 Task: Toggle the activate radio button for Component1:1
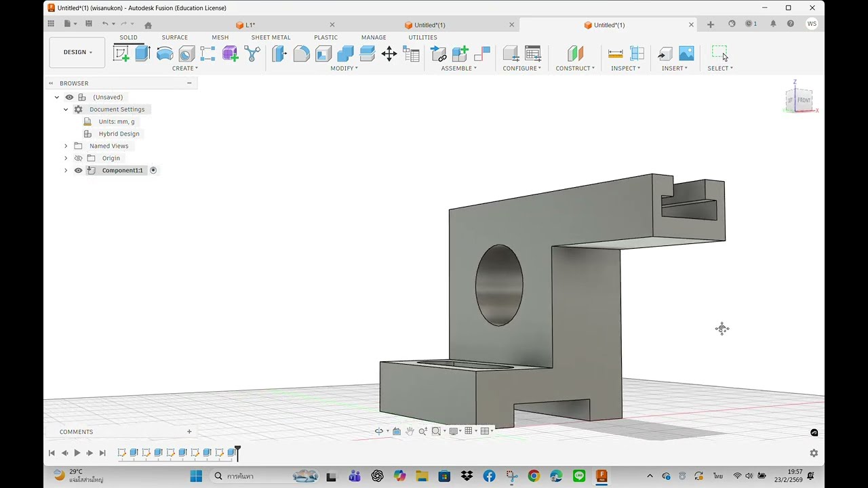pos(153,170)
